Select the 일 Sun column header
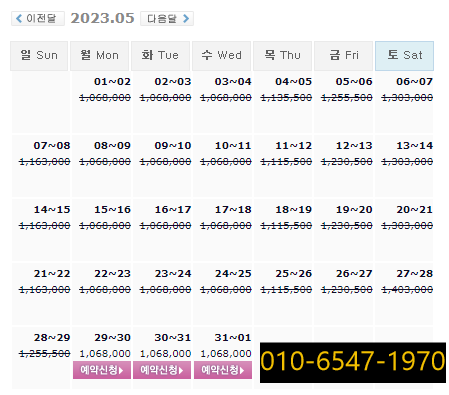Screen dimensions: 449x395 pos(39,56)
